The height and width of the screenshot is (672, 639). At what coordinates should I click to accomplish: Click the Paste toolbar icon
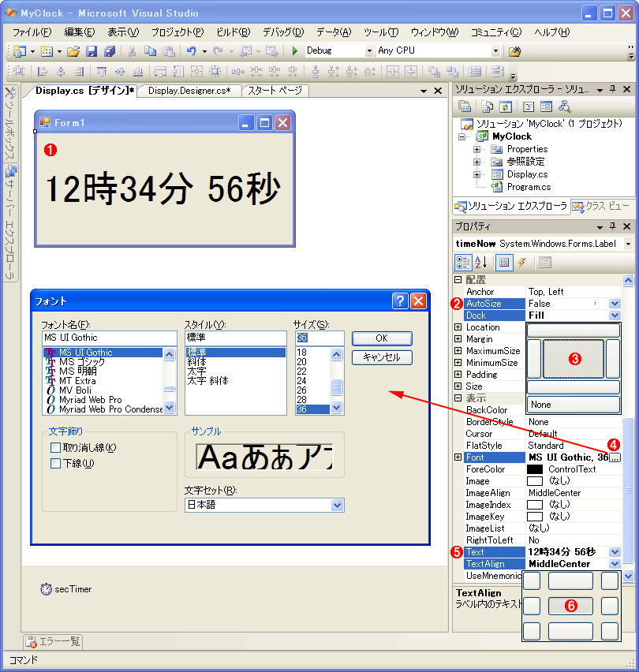point(169,51)
